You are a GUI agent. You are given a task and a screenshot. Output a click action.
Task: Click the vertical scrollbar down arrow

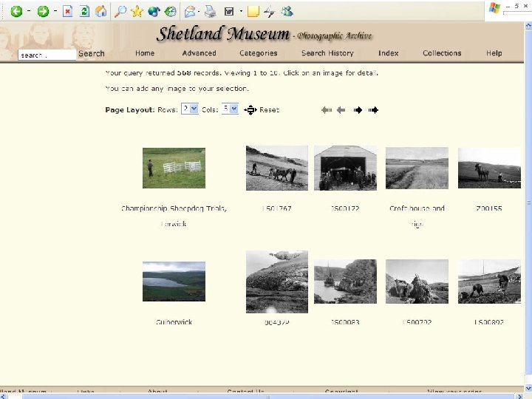point(528,389)
